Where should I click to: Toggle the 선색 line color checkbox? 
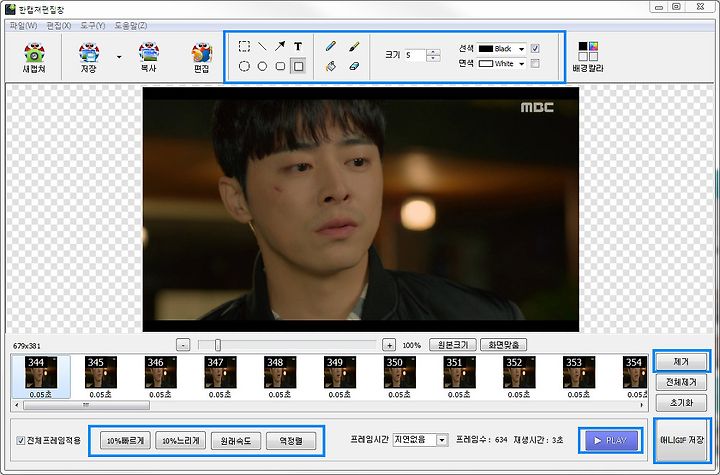[535, 48]
